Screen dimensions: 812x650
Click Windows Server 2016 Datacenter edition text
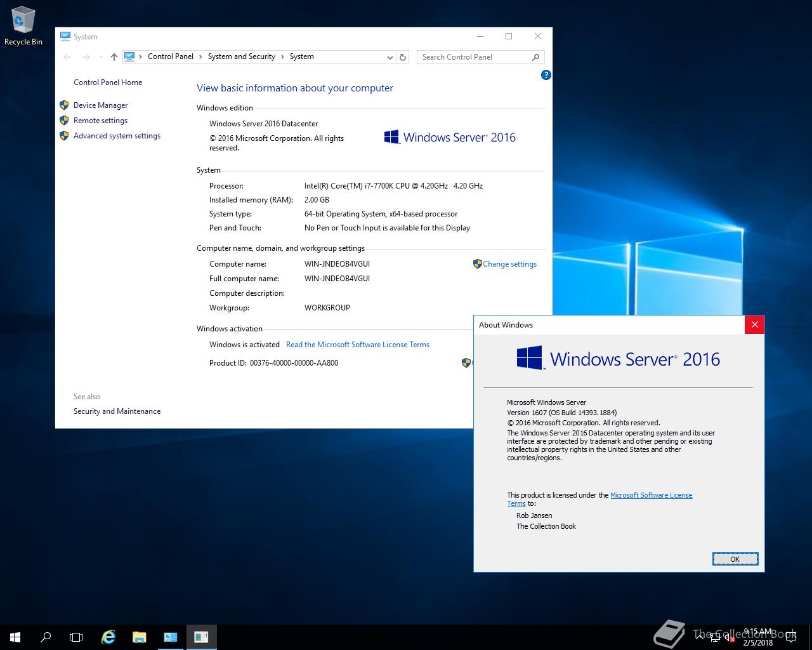coord(264,124)
